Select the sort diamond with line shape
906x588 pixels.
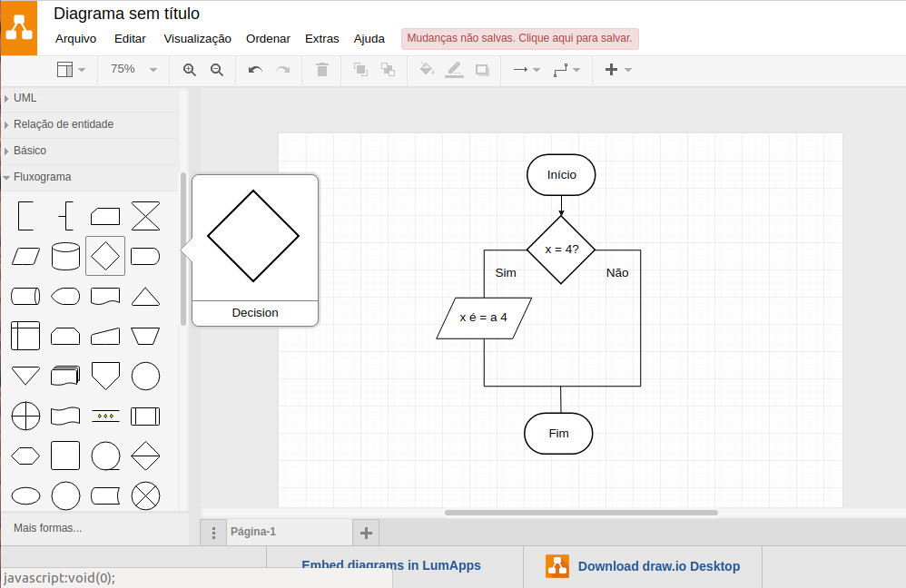[145, 456]
